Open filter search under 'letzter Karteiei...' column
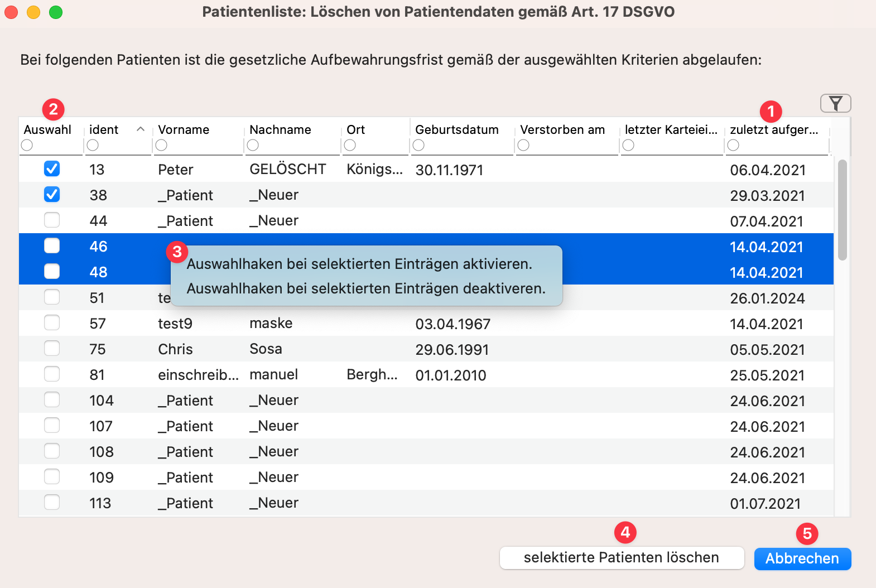The height and width of the screenshot is (588, 876). point(628,145)
